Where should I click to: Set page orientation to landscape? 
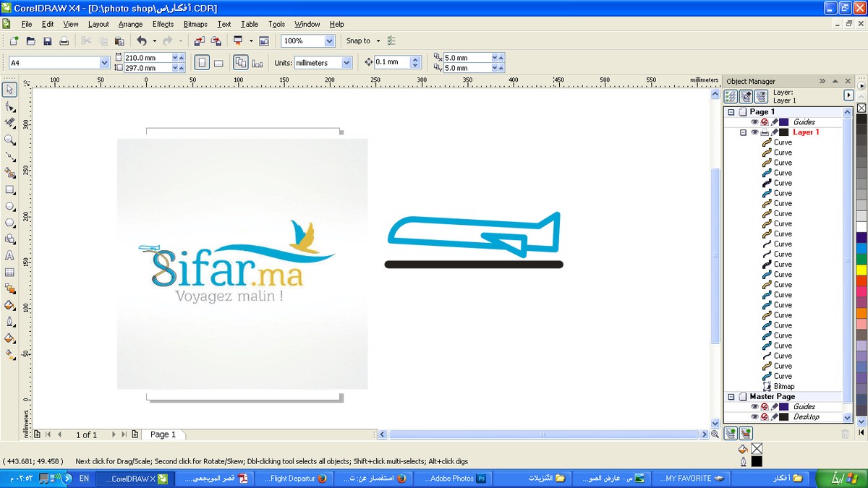point(219,63)
